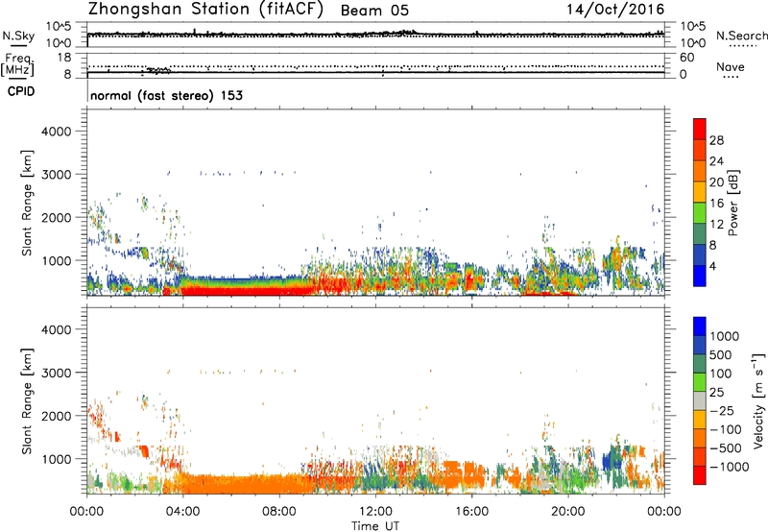This screenshot has width=768, height=532.
Task: Click the gray segment of Velocity colorbar
Action: tap(700, 400)
